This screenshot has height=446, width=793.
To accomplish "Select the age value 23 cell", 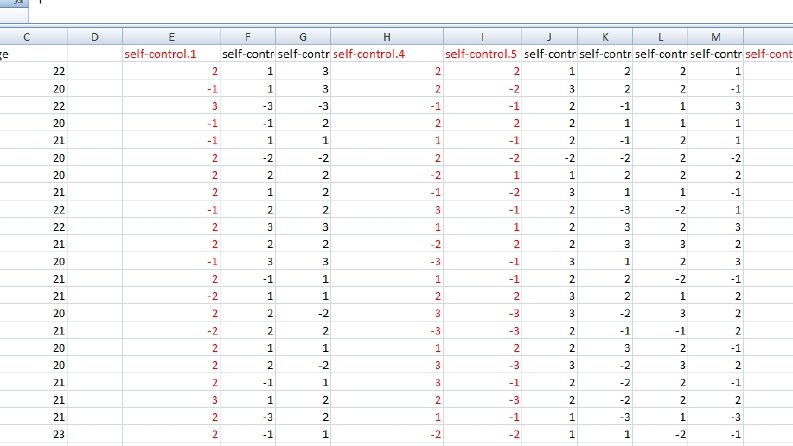I will (x=33, y=434).
